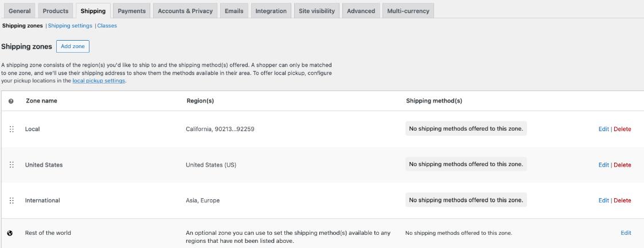The height and width of the screenshot is (248, 644).
Task: Edit the Rest of the world zone
Action: (x=626, y=233)
